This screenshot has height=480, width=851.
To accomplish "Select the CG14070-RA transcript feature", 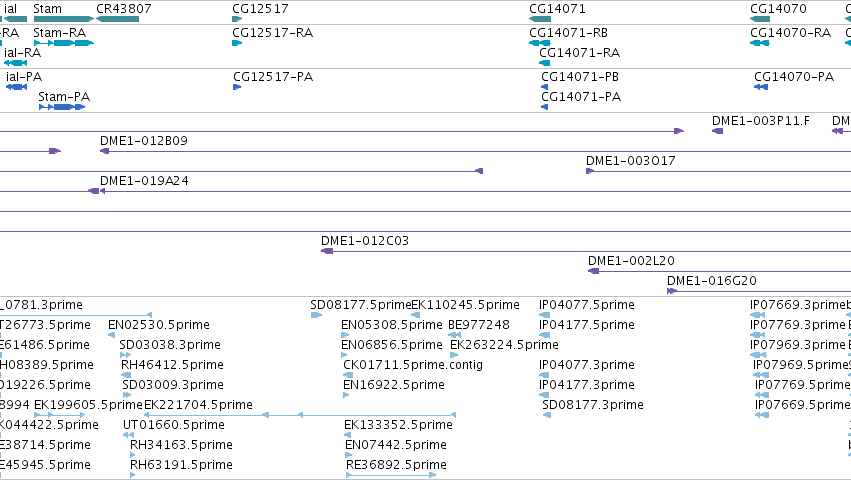I will 760,43.
